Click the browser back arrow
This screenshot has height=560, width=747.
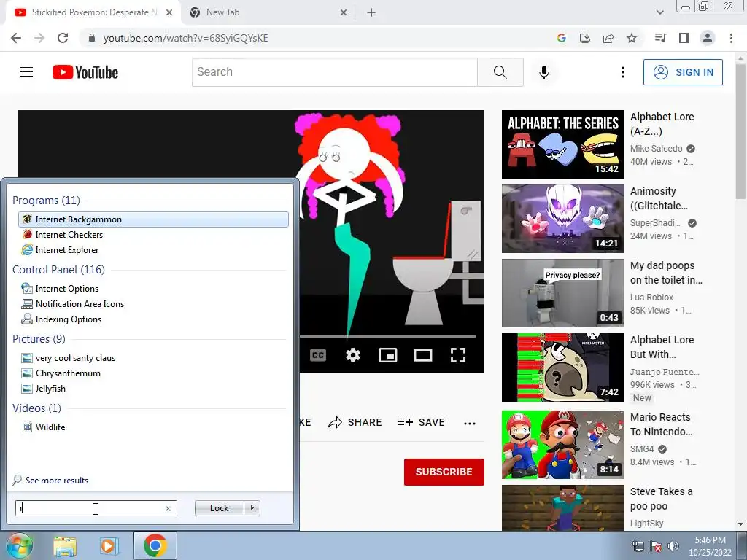(16, 38)
